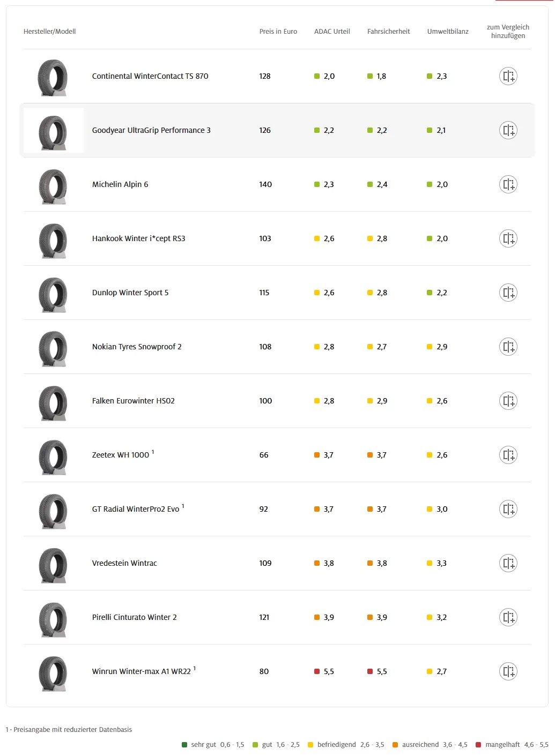
Task: Sort by ADAC Urteil column header
Action: [x=332, y=32]
